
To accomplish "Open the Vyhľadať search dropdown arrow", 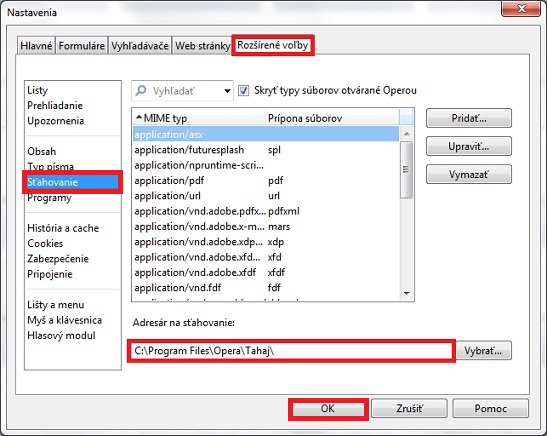I will [x=227, y=91].
